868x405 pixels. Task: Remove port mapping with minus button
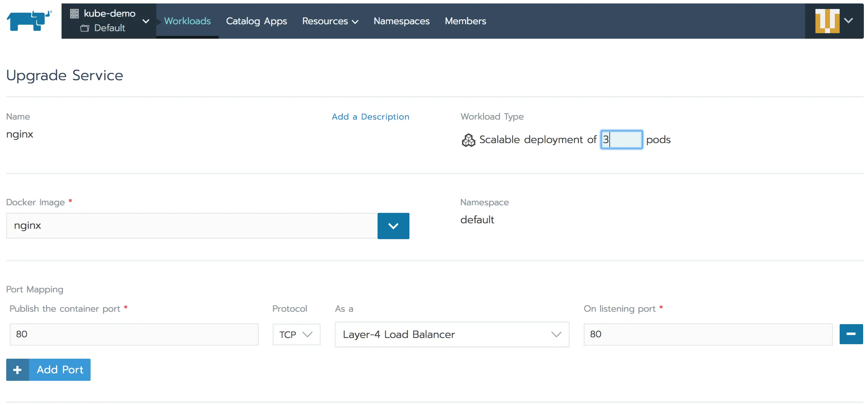coord(851,334)
